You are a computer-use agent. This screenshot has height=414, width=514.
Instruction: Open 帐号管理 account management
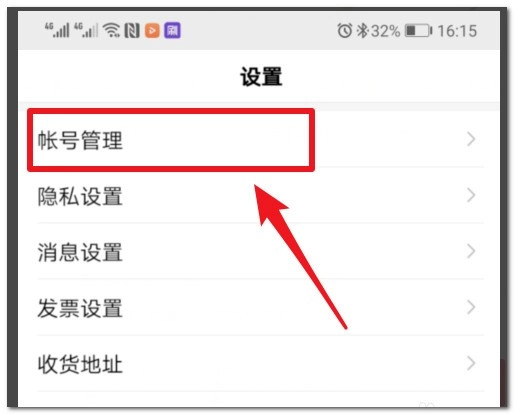259,140
